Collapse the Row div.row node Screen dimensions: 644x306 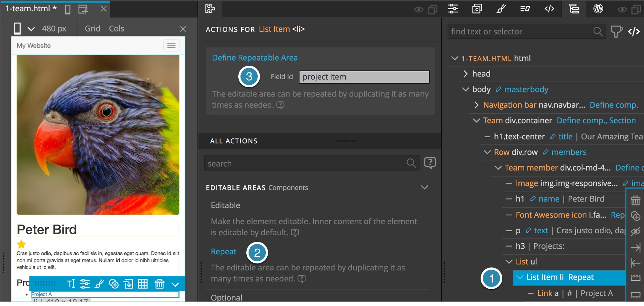[x=487, y=152]
